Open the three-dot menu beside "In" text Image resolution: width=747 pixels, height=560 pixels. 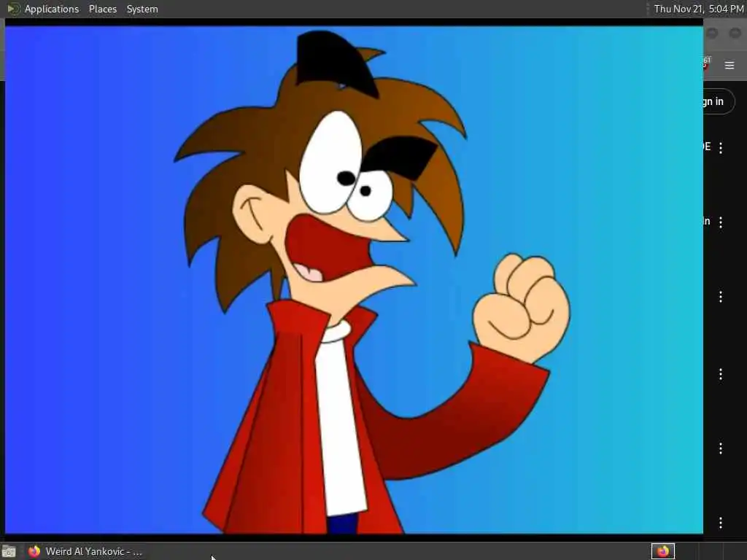[x=721, y=222]
